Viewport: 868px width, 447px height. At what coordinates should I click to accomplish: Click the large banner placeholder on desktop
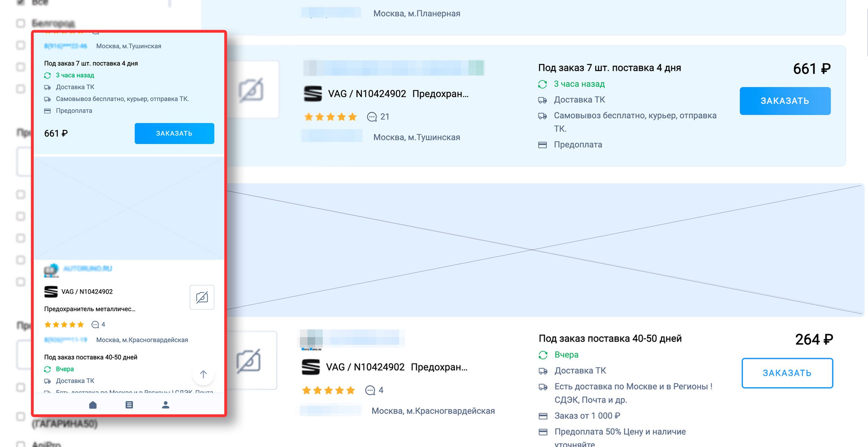[545, 250]
